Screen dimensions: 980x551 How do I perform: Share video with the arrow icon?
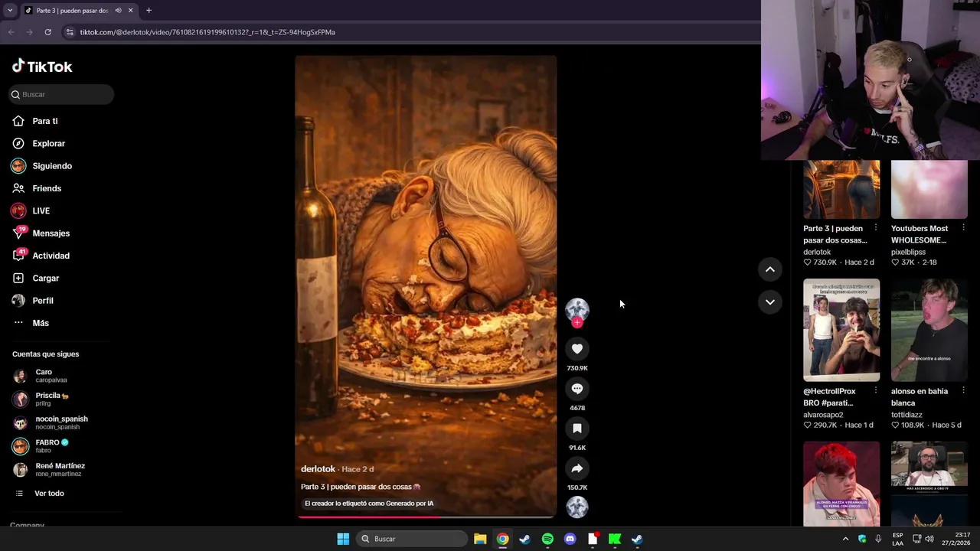point(577,468)
